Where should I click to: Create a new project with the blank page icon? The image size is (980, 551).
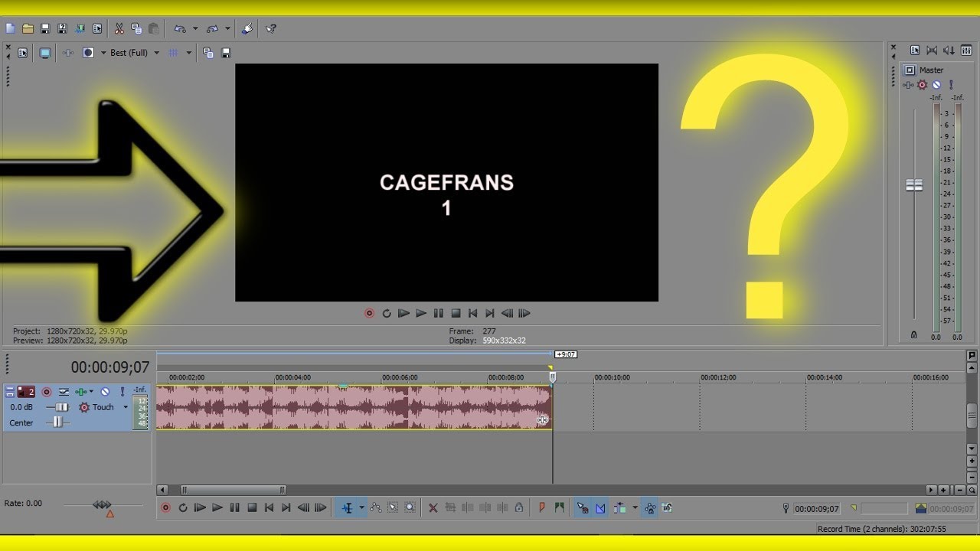pyautogui.click(x=10, y=28)
